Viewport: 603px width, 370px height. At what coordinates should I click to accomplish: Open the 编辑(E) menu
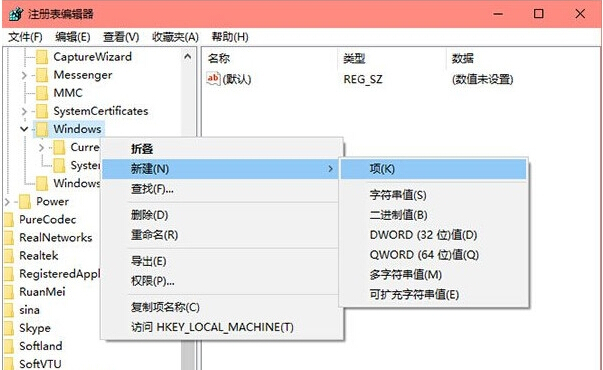pos(72,37)
